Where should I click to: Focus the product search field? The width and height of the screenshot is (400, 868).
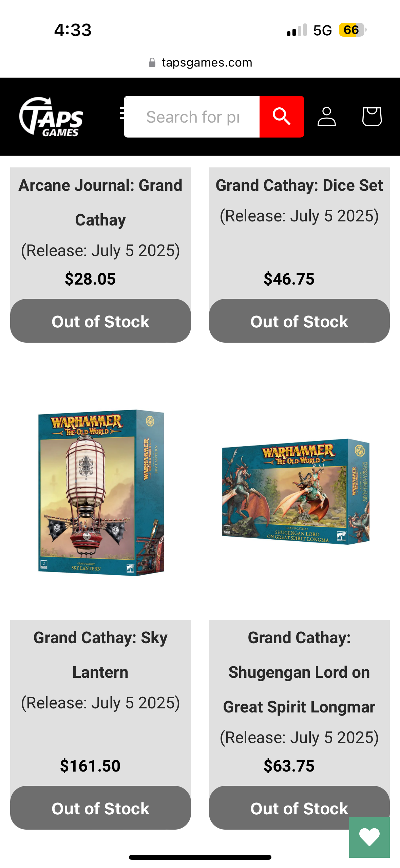click(192, 116)
